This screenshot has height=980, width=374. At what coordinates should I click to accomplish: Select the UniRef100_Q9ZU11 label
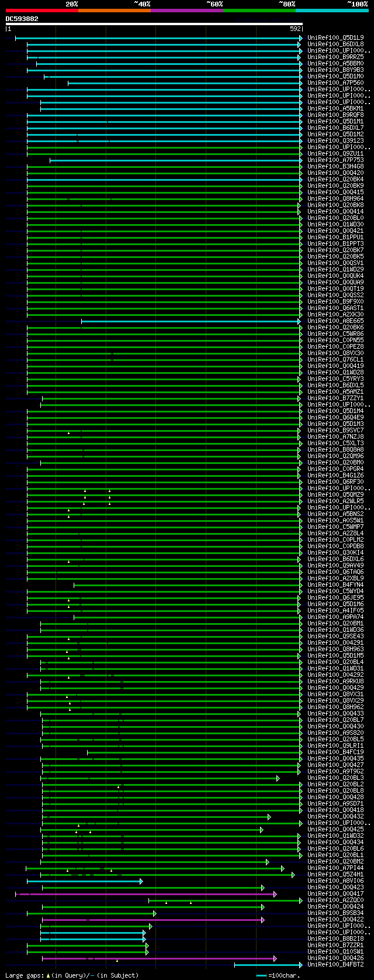point(335,153)
